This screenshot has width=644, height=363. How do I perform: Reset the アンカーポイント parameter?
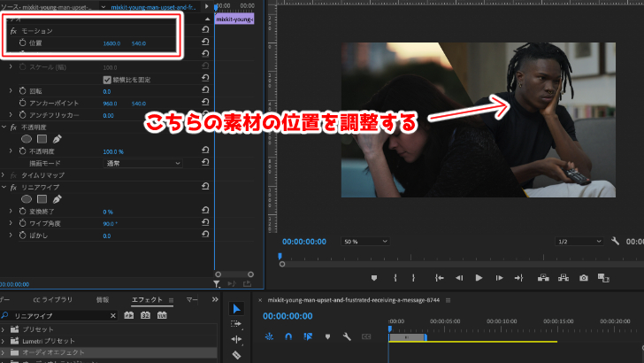[x=205, y=102]
